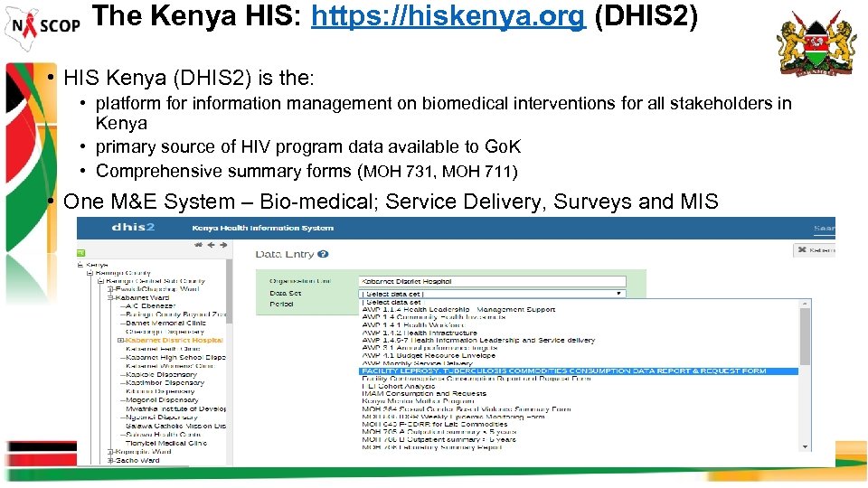Open the https://hiskenya.org hyperlink

448,16
